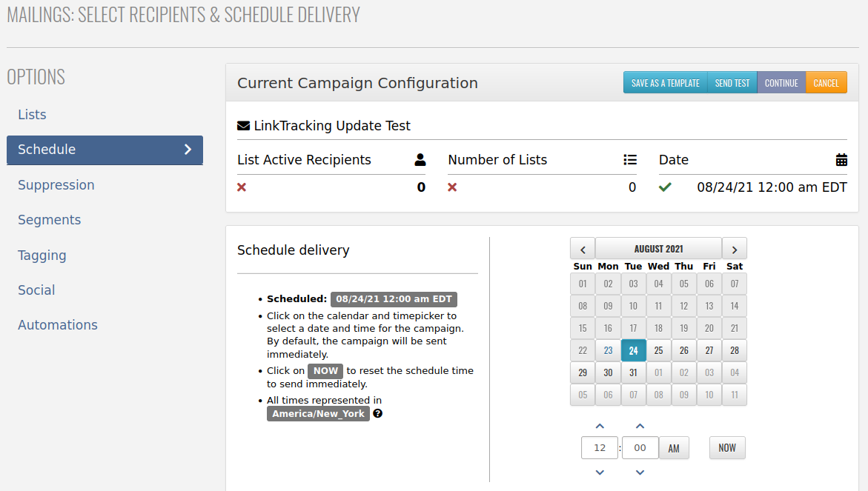The width and height of the screenshot is (868, 491).
Task: Click the user icon next to List Active Recipients
Action: [420, 160]
